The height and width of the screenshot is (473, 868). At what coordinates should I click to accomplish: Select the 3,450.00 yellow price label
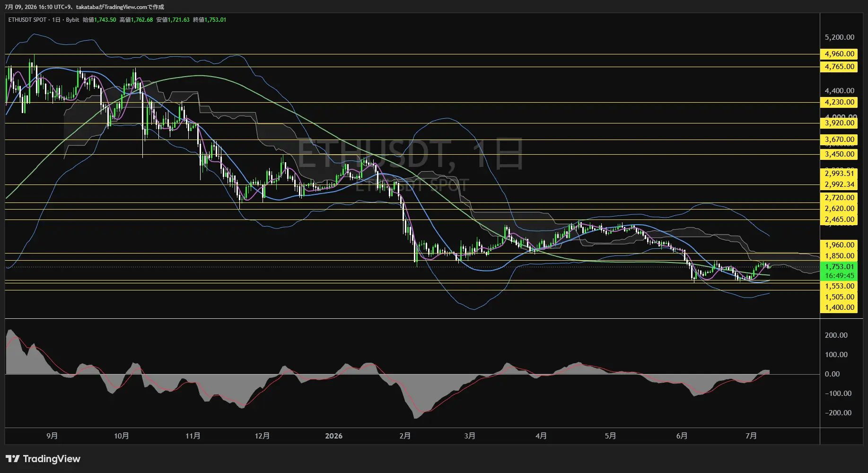[x=839, y=154]
